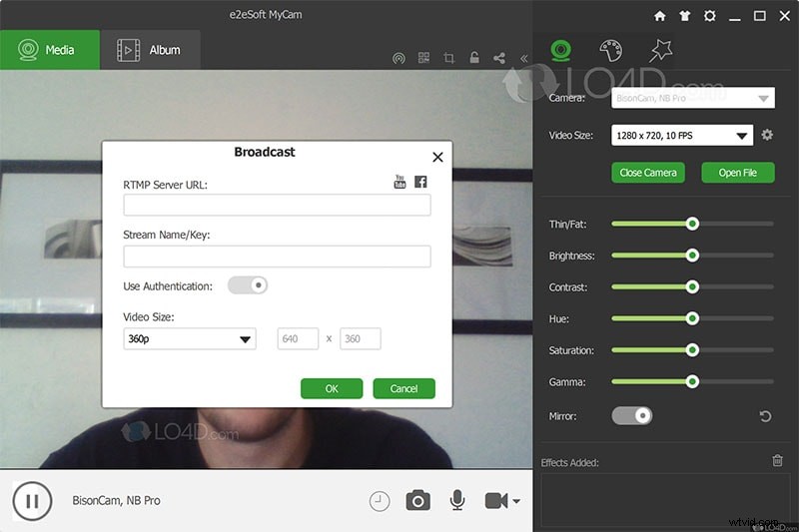
Task: Toggle Use Authentication switch
Action: click(x=248, y=285)
